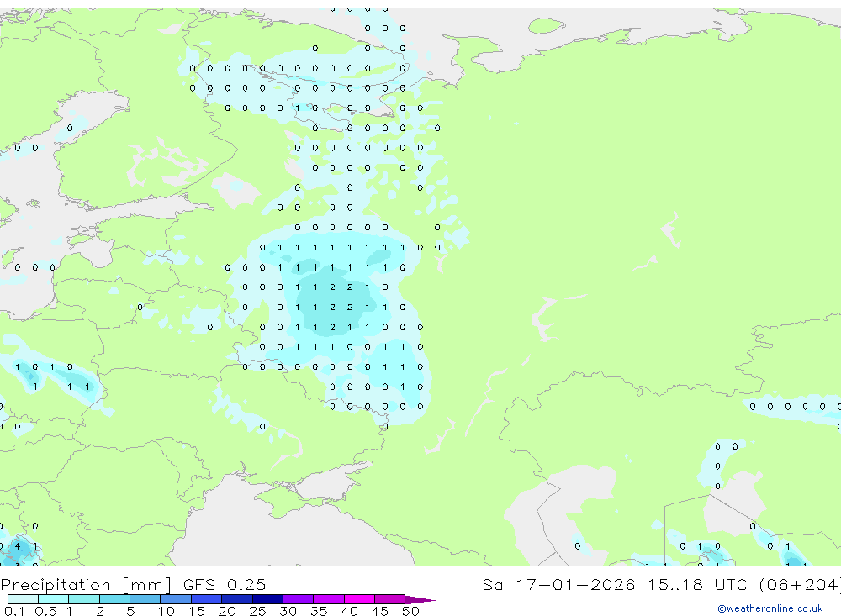Click the 0.1–0.5 mm legend color box
This screenshot has height=616, width=841.
click(23, 599)
